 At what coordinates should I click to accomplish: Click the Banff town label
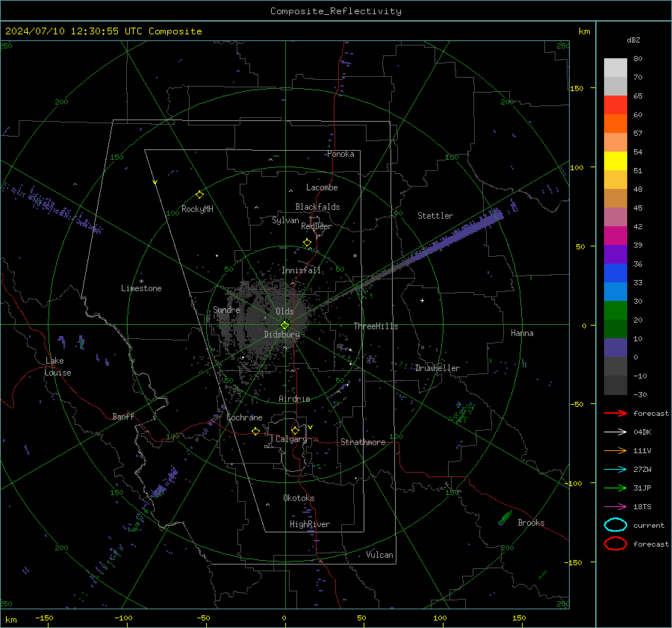tap(123, 416)
